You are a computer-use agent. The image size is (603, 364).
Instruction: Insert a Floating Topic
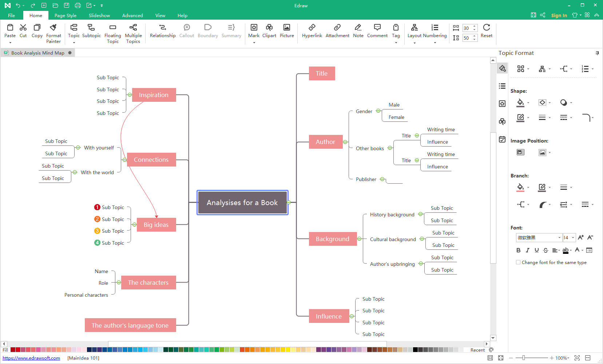click(112, 28)
